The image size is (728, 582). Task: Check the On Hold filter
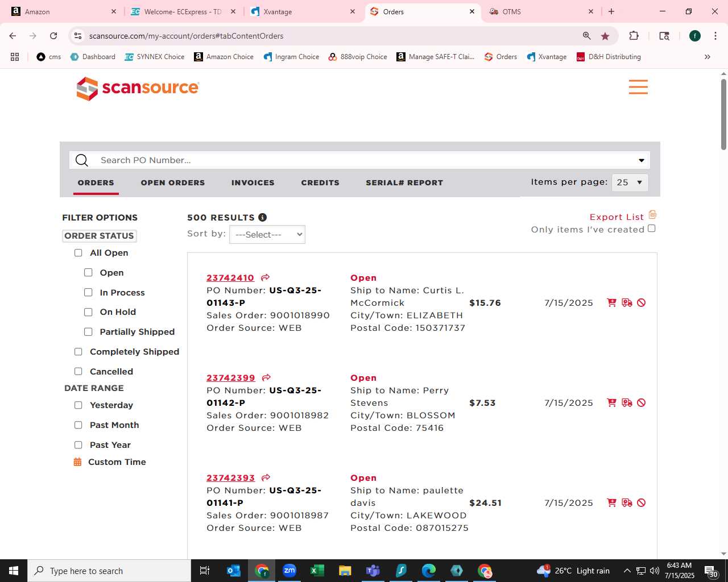88,312
